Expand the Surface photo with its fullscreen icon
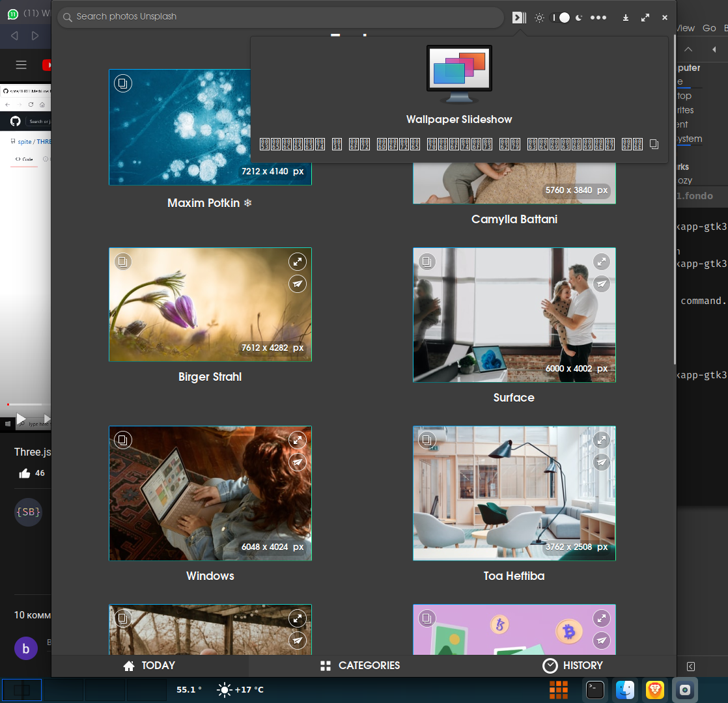This screenshot has height=703, width=728. [601, 262]
